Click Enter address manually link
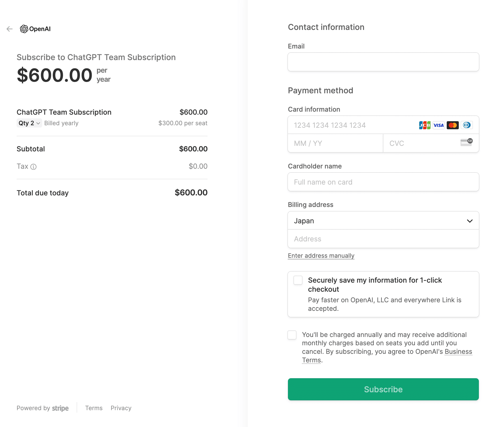 pos(321,256)
